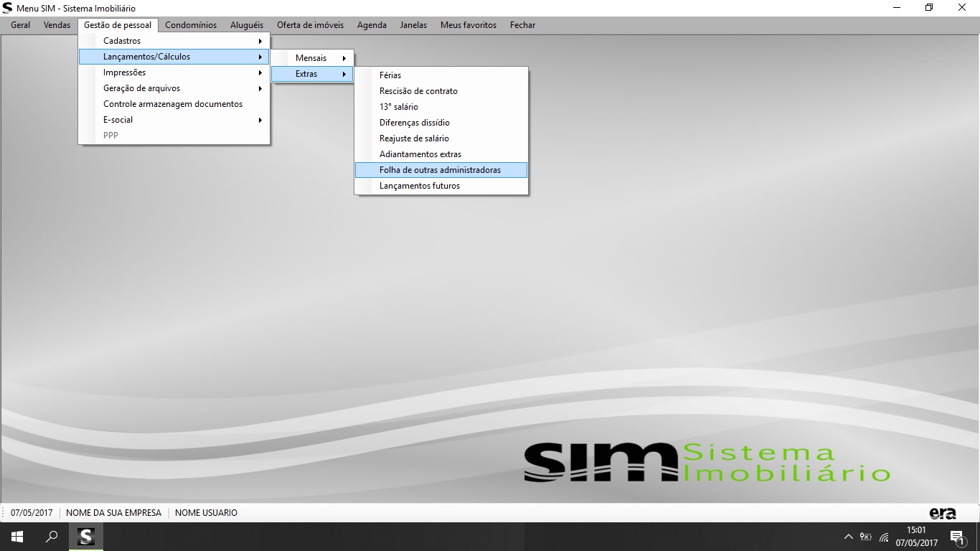Open the Wi-Fi network tray icon
980x551 pixels.
tap(884, 537)
